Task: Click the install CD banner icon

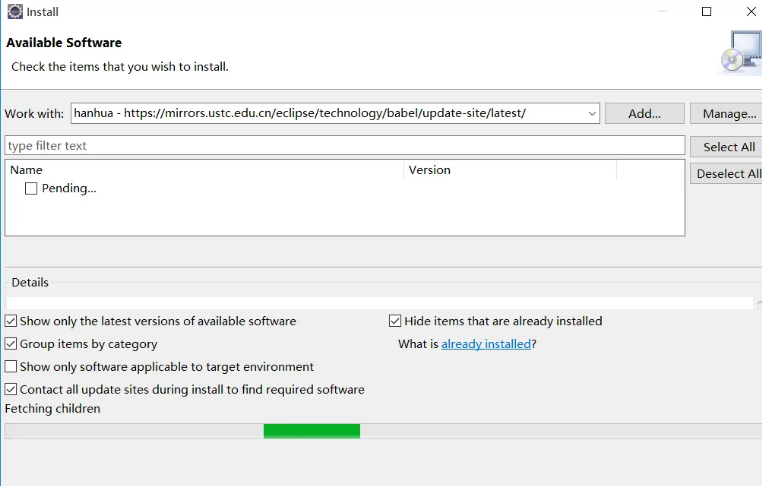Action: pyautogui.click(x=741, y=52)
